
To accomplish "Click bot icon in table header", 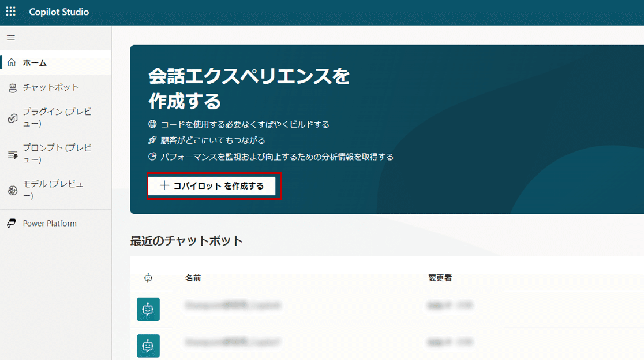I will click(148, 278).
